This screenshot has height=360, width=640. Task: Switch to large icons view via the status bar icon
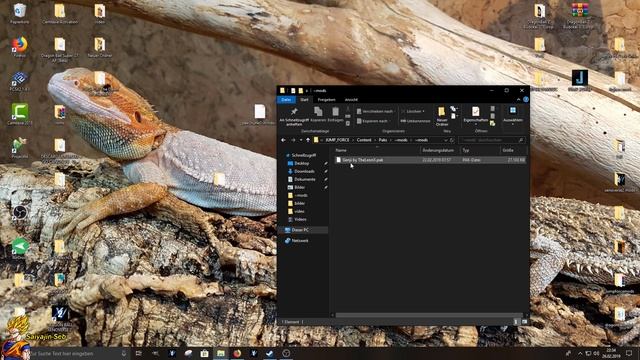click(524, 322)
